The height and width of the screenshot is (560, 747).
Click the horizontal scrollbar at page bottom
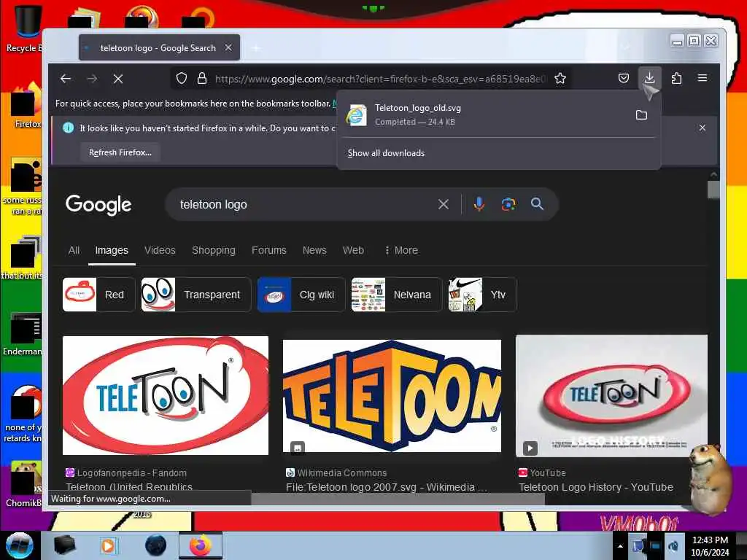click(x=398, y=499)
